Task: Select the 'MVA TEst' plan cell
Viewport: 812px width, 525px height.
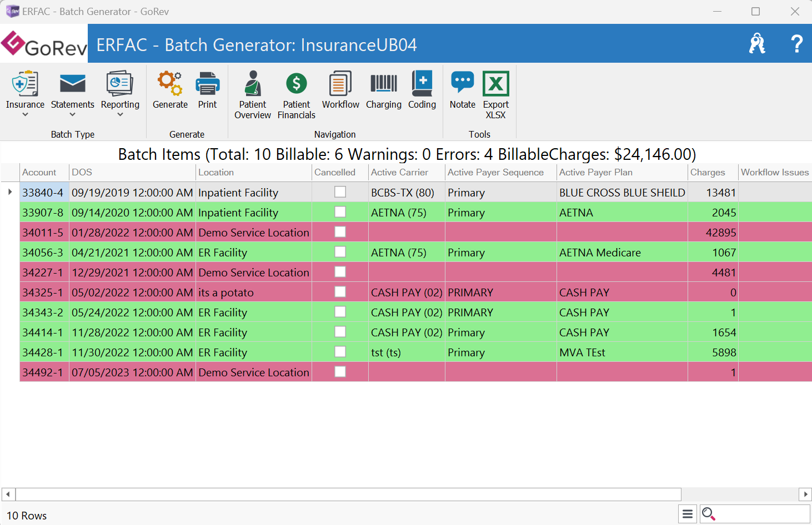Action: click(622, 352)
